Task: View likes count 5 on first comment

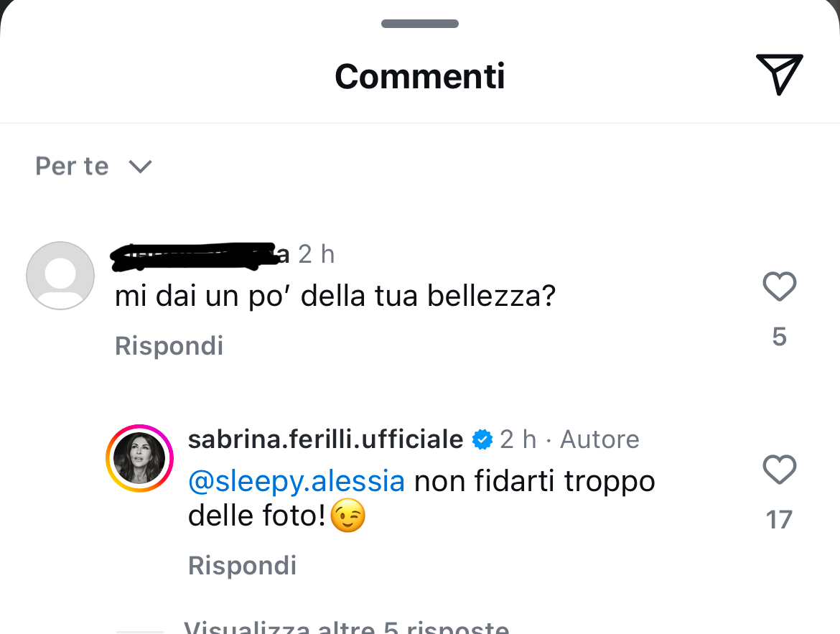Action: pos(779,337)
